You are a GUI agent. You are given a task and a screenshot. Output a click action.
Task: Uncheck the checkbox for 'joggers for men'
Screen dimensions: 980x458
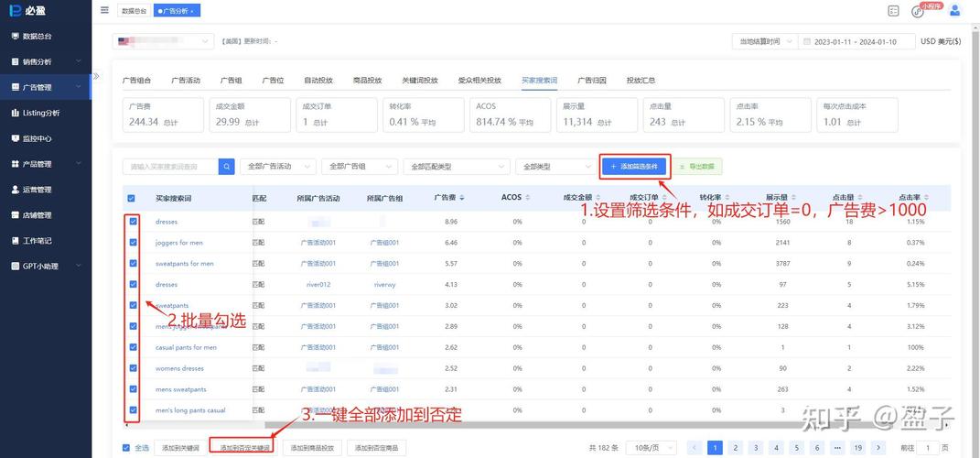coord(133,243)
